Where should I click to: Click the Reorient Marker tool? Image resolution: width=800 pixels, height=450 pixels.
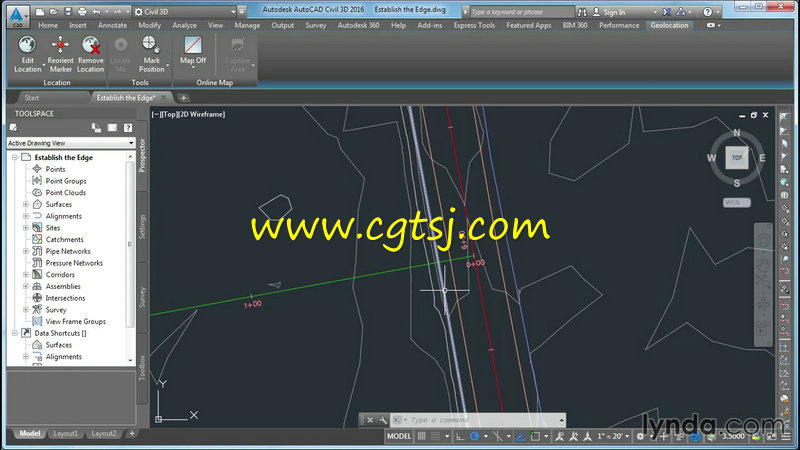pyautogui.click(x=60, y=54)
